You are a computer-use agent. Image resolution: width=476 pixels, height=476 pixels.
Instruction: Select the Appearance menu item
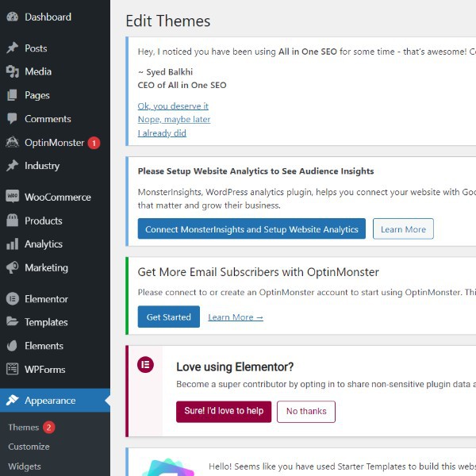tap(55, 401)
